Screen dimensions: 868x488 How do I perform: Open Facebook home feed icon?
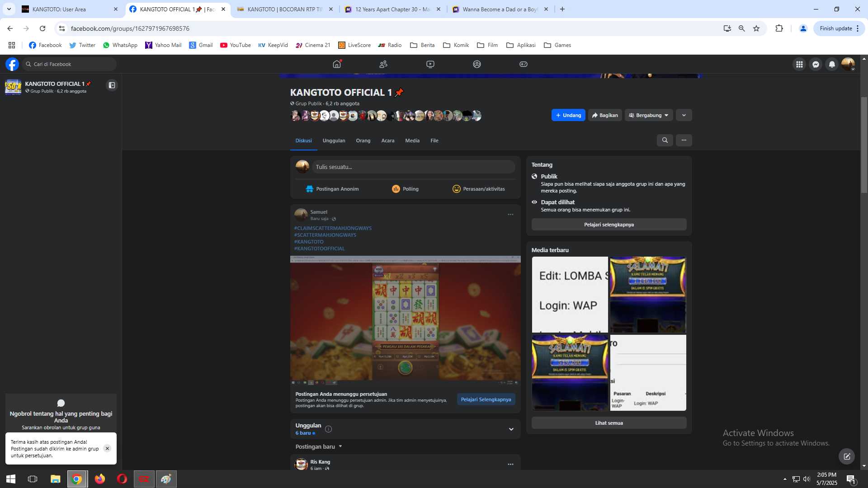coord(337,64)
